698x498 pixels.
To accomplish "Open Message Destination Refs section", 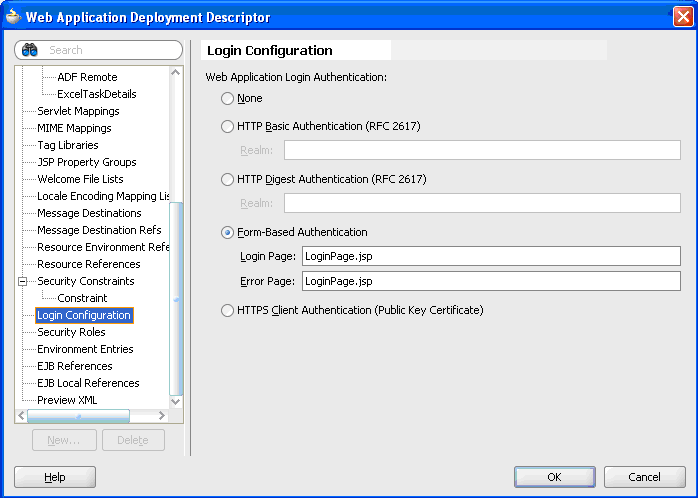I will coord(99,230).
